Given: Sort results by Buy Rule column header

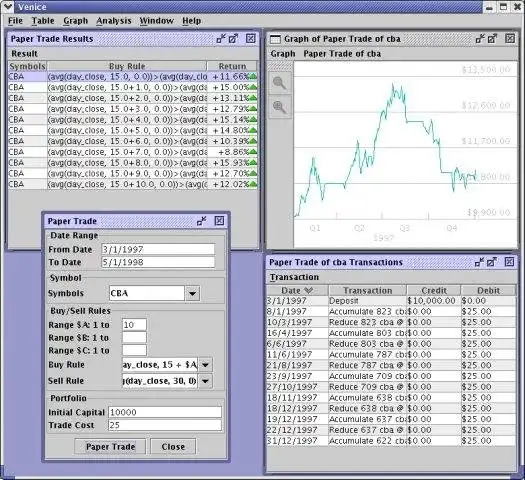Looking at the screenshot, I should pos(127,66).
